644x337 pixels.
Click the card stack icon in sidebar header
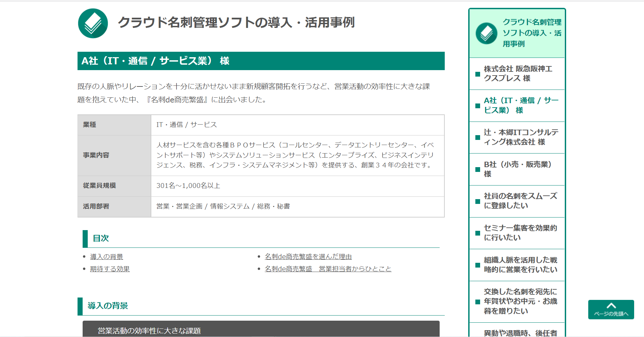pyautogui.click(x=486, y=33)
